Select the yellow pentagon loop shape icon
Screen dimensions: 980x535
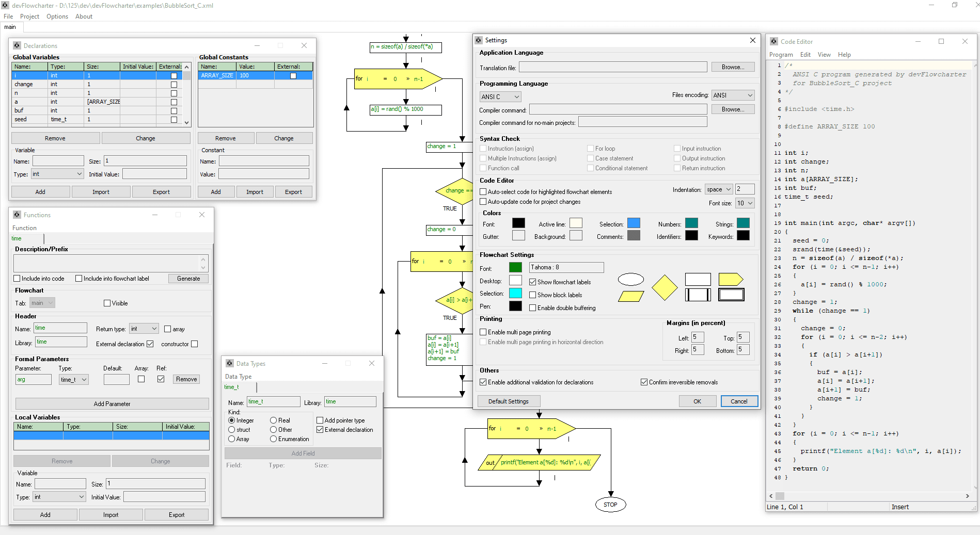(731, 280)
